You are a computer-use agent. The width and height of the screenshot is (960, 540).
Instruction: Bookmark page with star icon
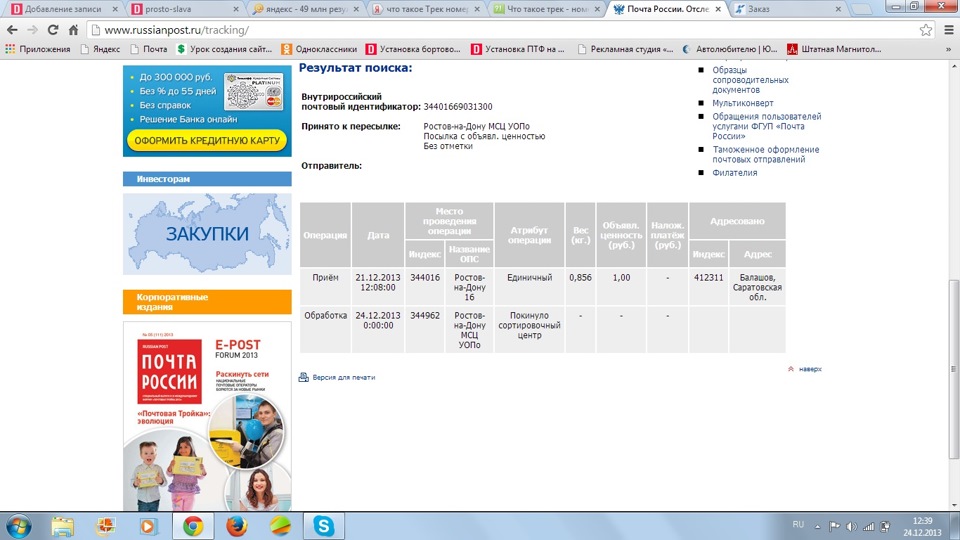point(926,29)
